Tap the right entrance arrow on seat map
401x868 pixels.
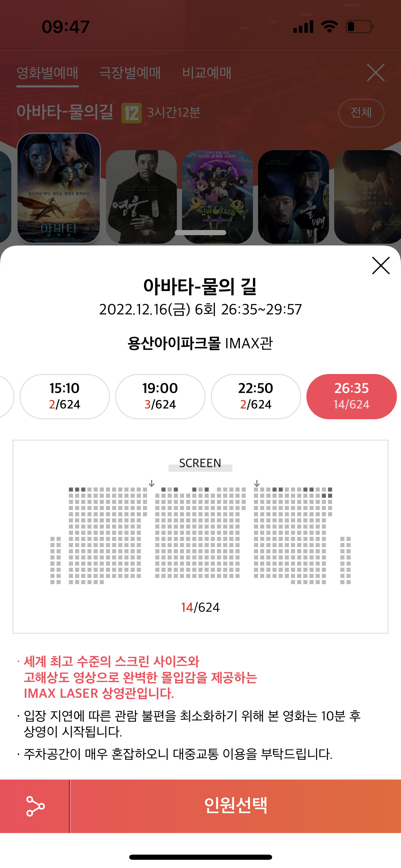pos(257,483)
